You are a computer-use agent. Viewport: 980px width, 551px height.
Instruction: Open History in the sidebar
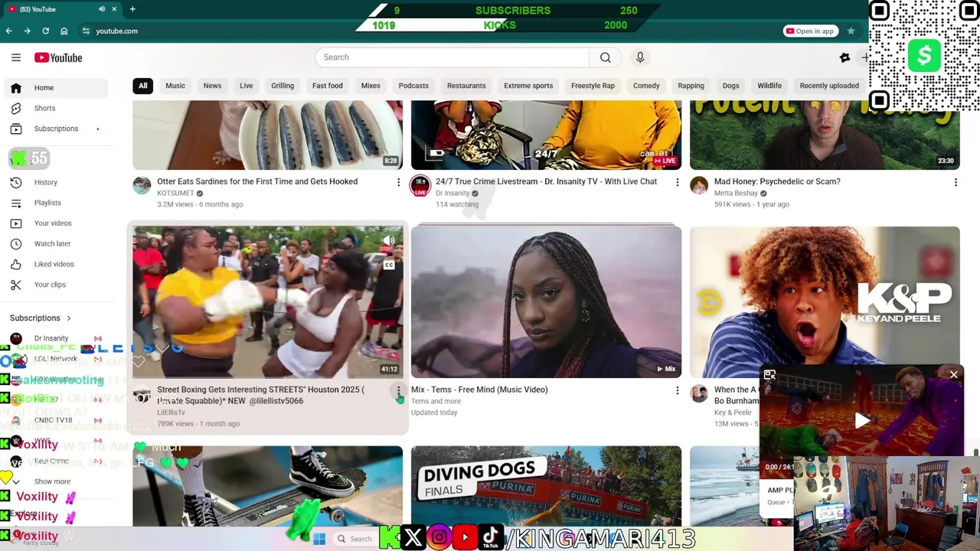click(57, 182)
